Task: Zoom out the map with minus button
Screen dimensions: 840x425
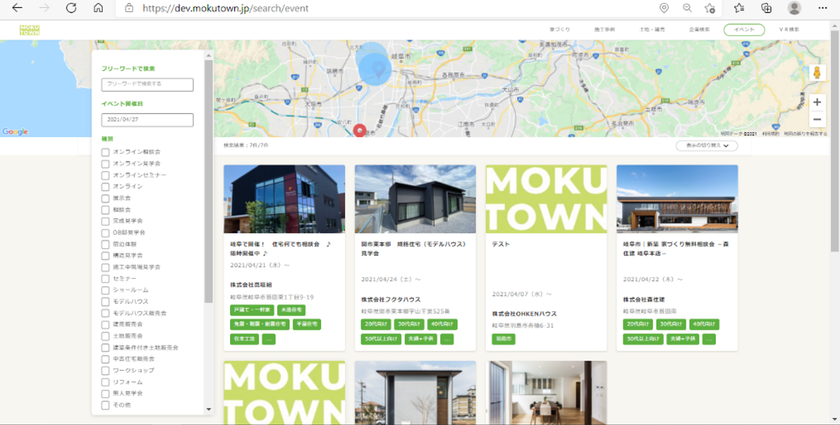Action: (816, 119)
